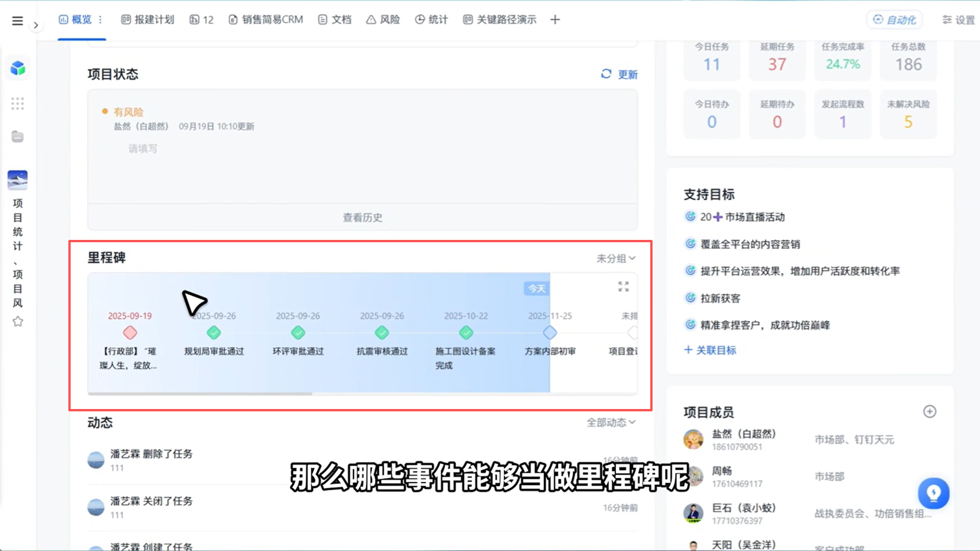Click the 发起流程数 1 stat card
This screenshot has height=551, width=980.
tap(843, 114)
